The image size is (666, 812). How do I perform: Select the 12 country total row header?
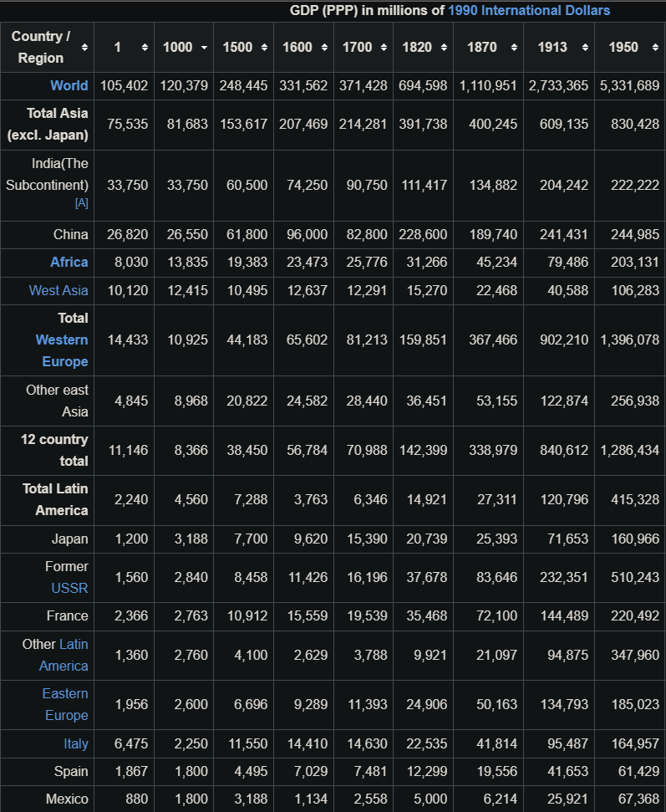[54, 450]
